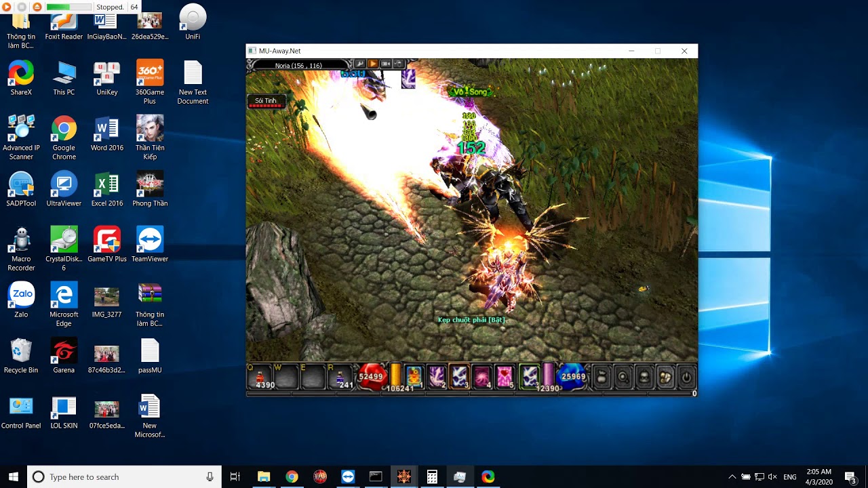Viewport: 868px width, 488px height.
Task: Click the camera icon in game top bar
Action: (385, 64)
